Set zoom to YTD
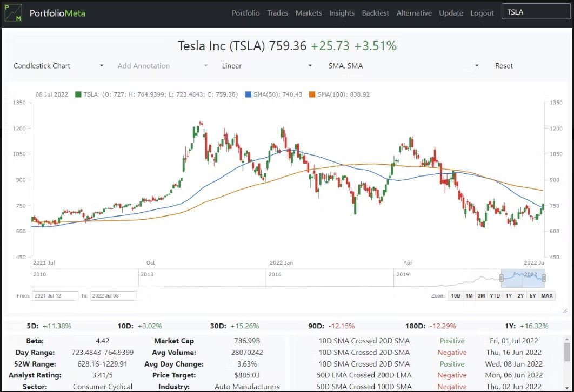This screenshot has height=392, width=574. [495, 295]
